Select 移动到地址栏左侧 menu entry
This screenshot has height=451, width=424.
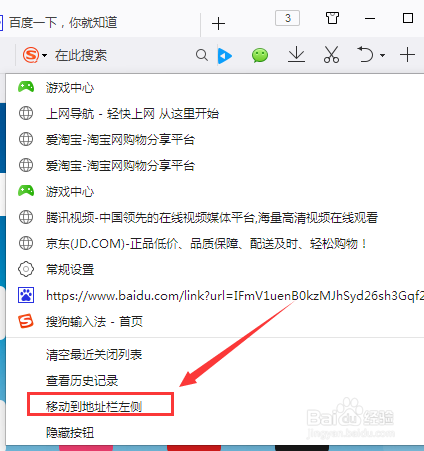tap(94, 407)
